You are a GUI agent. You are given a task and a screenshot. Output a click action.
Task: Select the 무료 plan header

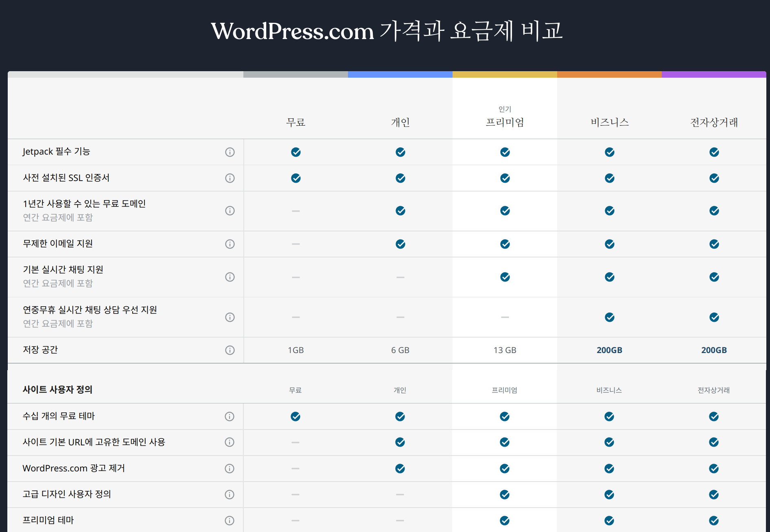tap(296, 122)
